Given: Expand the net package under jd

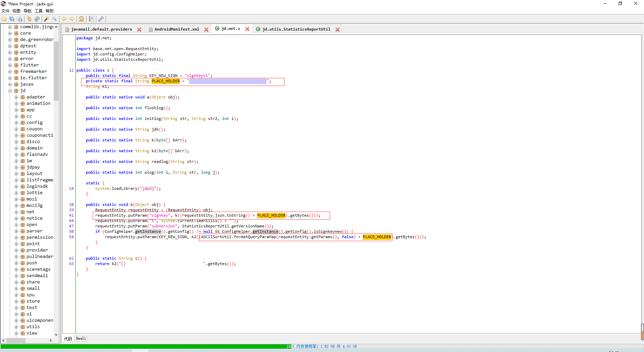Looking at the screenshot, I should click(x=16, y=212).
